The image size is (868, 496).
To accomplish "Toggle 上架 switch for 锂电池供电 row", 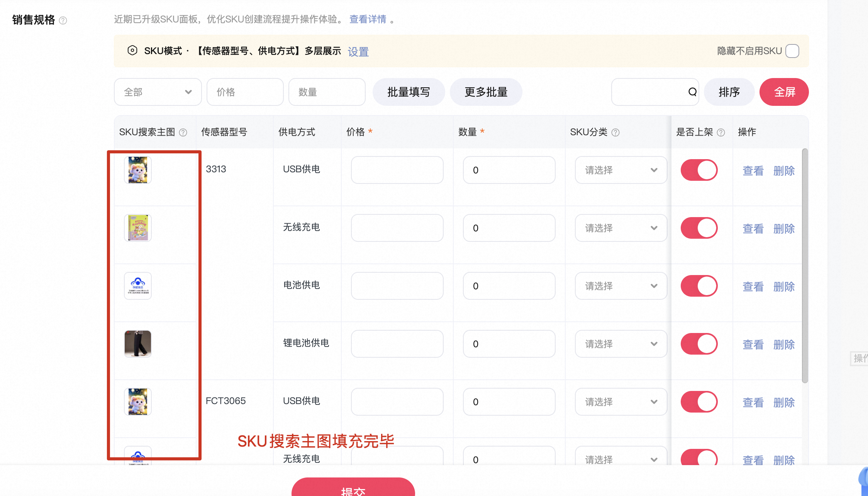I will coord(699,344).
